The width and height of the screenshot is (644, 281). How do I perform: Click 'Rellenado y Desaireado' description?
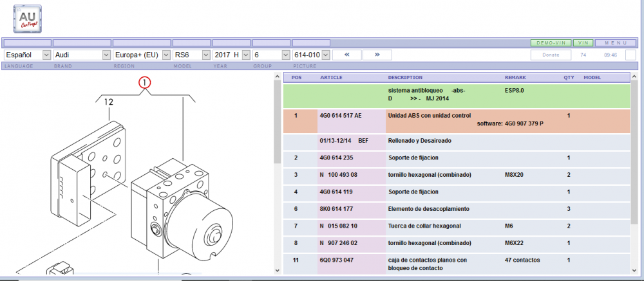click(x=420, y=141)
